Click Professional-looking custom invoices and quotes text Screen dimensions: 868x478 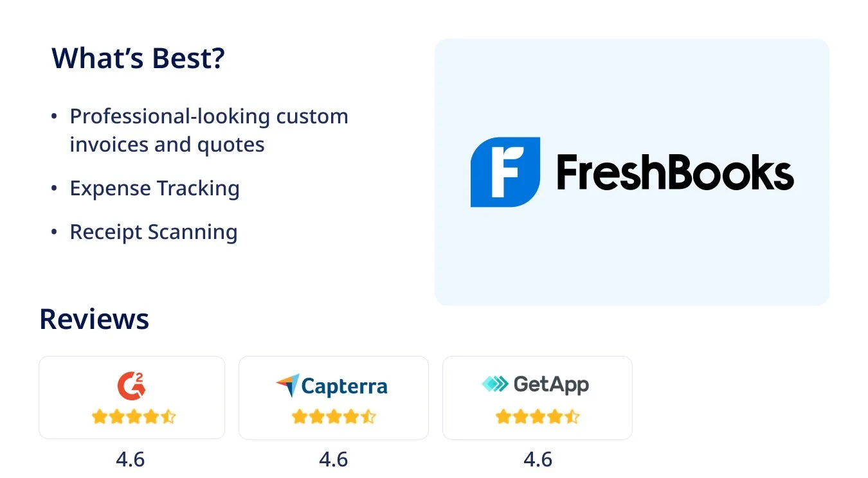click(209, 130)
